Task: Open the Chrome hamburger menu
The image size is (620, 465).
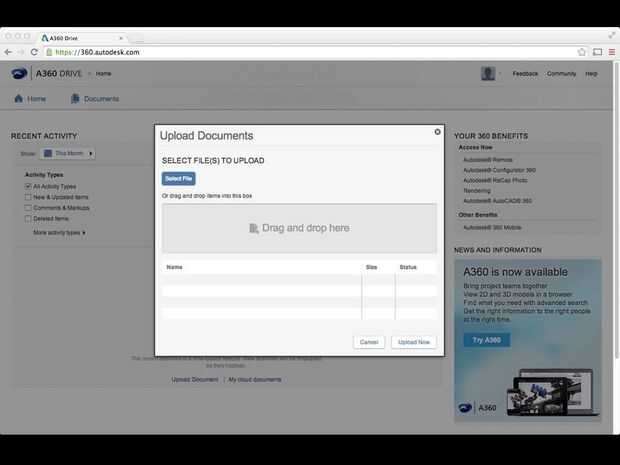Action: click(612, 52)
